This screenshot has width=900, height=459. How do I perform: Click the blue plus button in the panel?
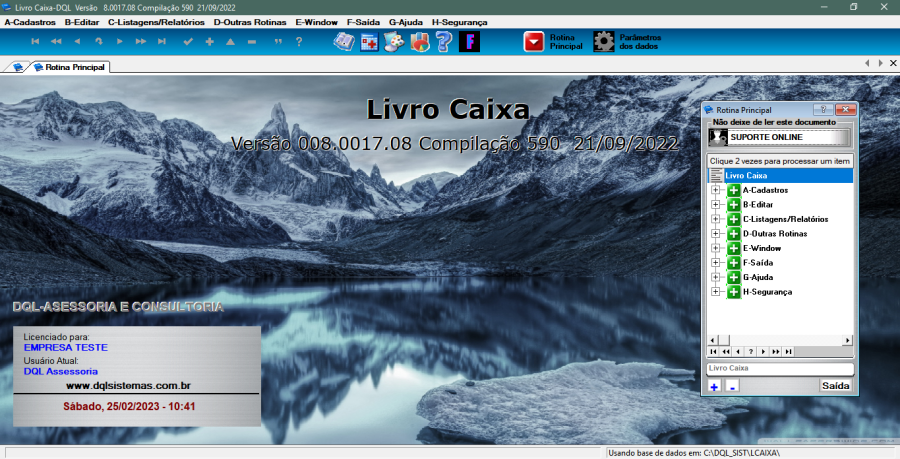714,386
